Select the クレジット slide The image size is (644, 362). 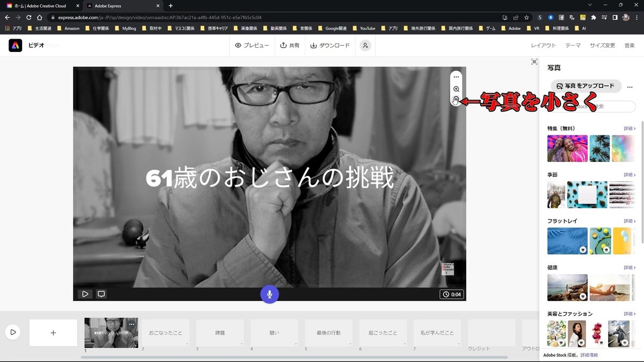[492, 334]
